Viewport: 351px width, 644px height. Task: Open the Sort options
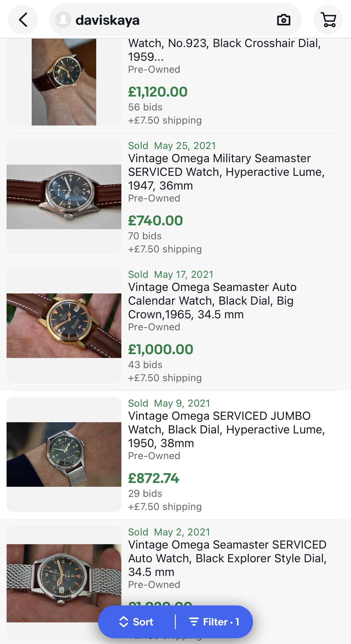pyautogui.click(x=137, y=622)
